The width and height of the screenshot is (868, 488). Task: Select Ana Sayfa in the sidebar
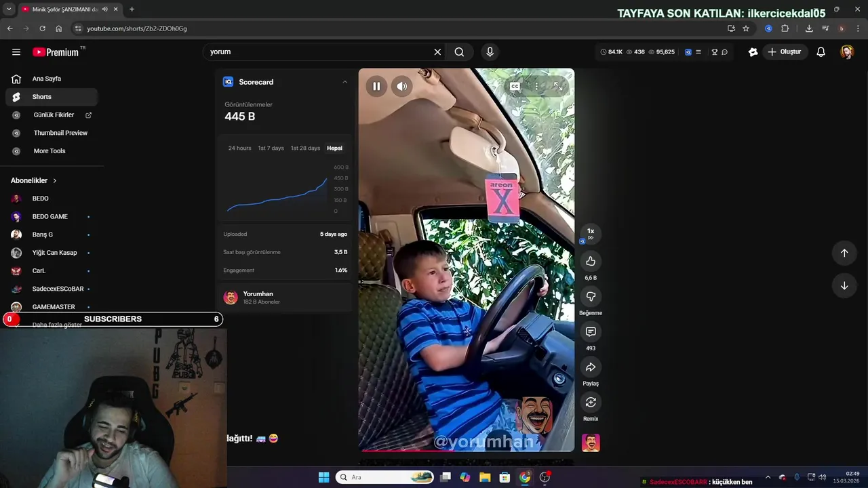point(52,79)
